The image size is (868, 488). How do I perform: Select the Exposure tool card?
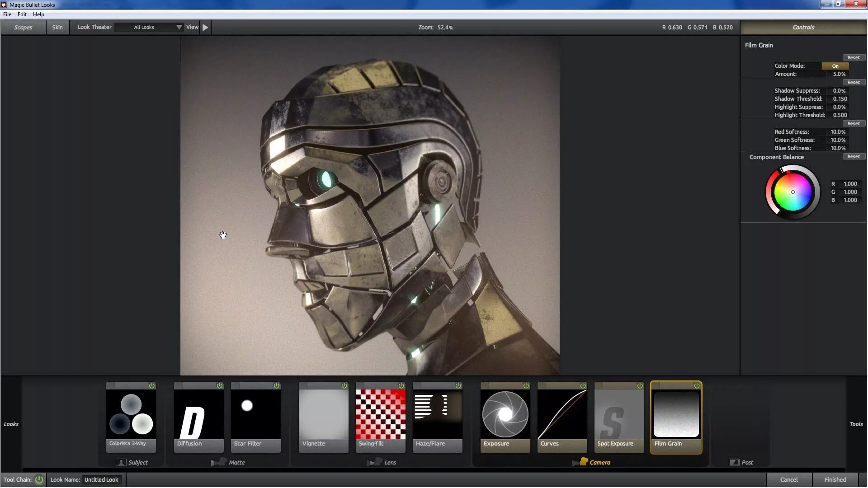click(x=505, y=416)
